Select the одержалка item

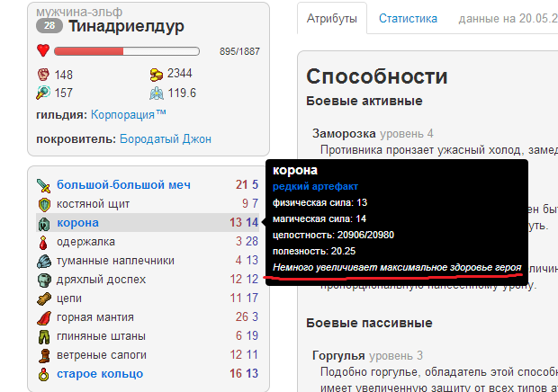tap(85, 242)
